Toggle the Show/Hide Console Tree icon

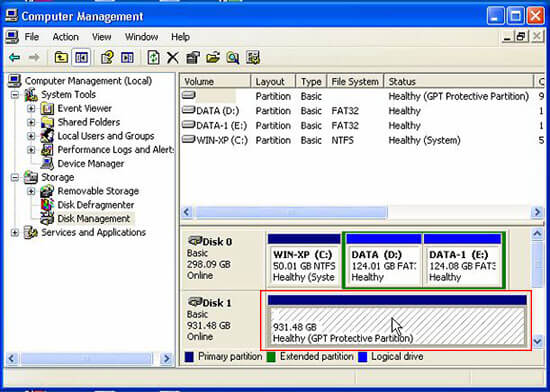(81, 58)
